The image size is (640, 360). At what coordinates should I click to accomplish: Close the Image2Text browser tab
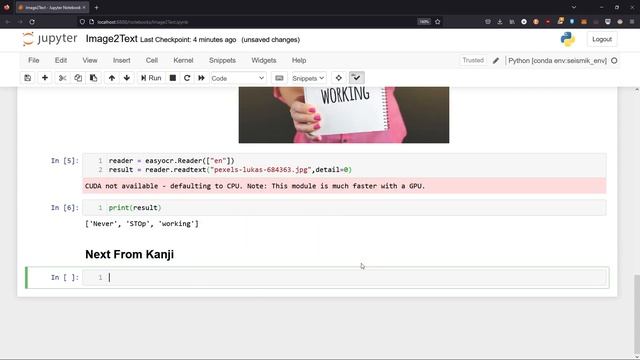pyautogui.click(x=84, y=7)
